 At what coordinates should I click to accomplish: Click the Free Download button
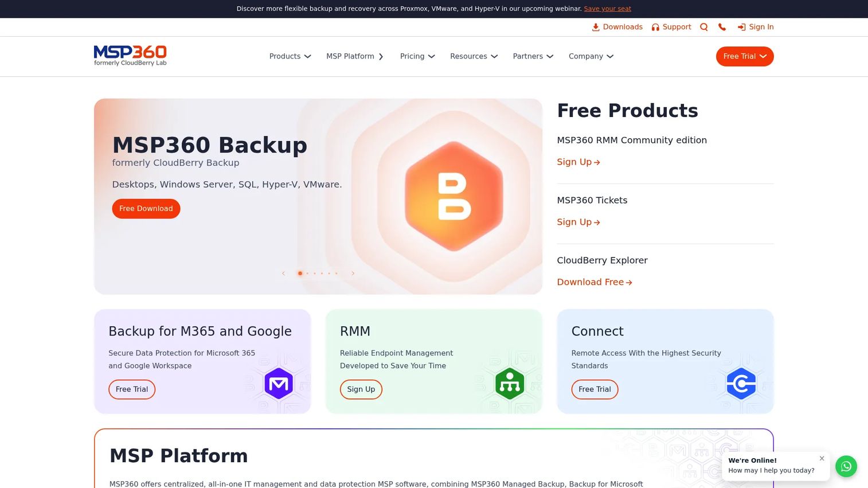coord(146,209)
